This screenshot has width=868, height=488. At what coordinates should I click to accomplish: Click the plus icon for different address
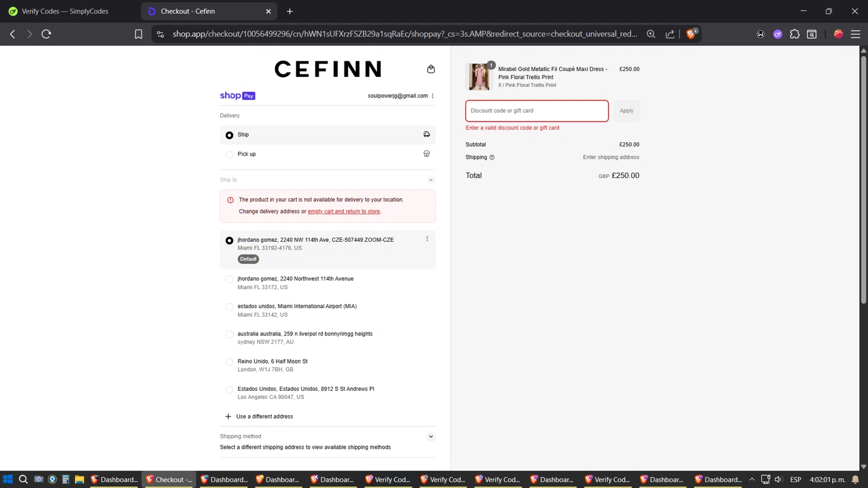228,416
